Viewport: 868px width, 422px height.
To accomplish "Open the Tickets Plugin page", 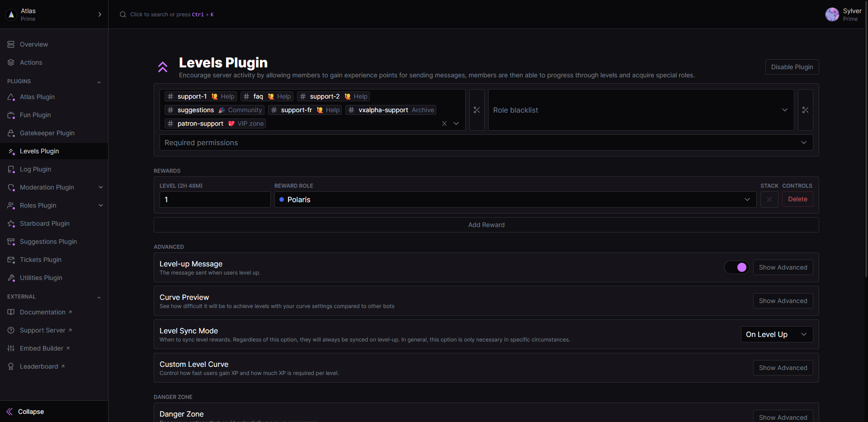I will click(41, 260).
